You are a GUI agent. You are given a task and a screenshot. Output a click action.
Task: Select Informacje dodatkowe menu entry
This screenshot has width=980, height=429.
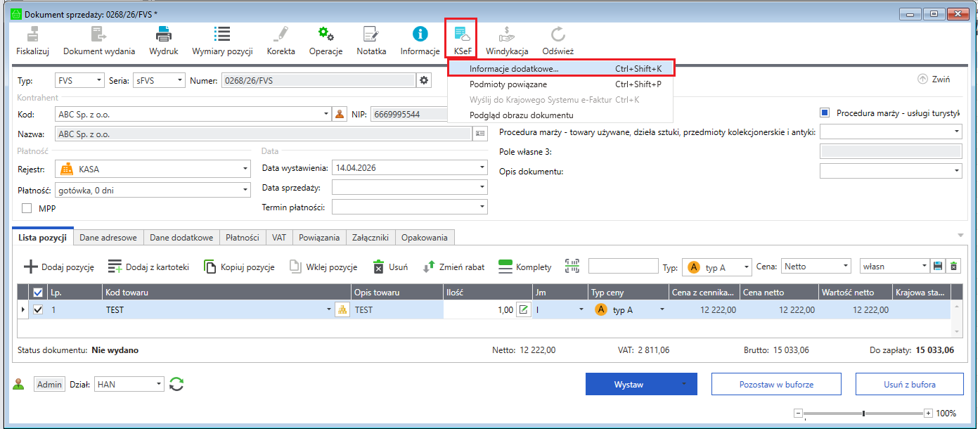(x=514, y=68)
